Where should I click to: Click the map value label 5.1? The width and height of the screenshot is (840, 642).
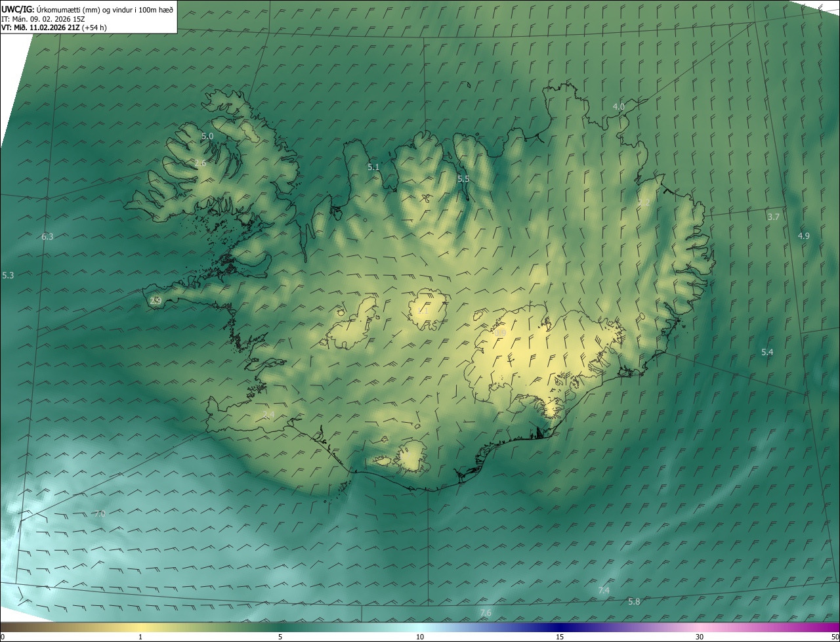pyautogui.click(x=373, y=167)
